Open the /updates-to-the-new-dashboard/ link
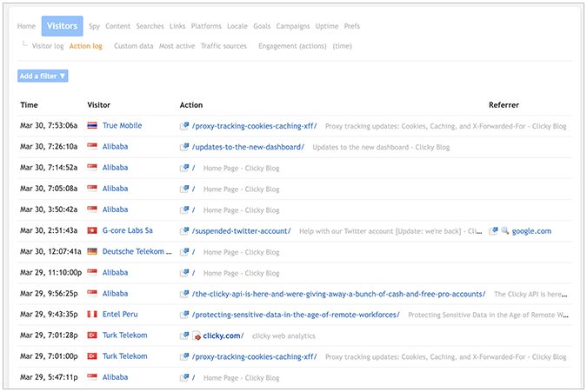The width and height of the screenshot is (587, 392). [x=248, y=147]
